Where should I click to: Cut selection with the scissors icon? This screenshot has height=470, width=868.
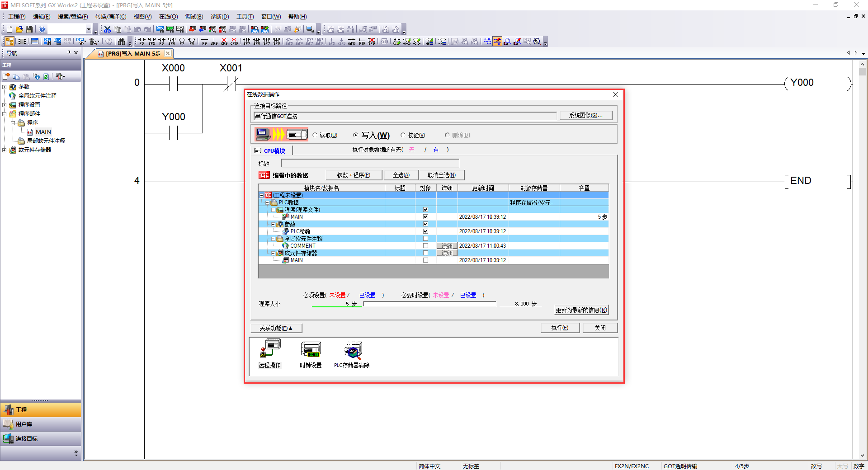(108, 29)
